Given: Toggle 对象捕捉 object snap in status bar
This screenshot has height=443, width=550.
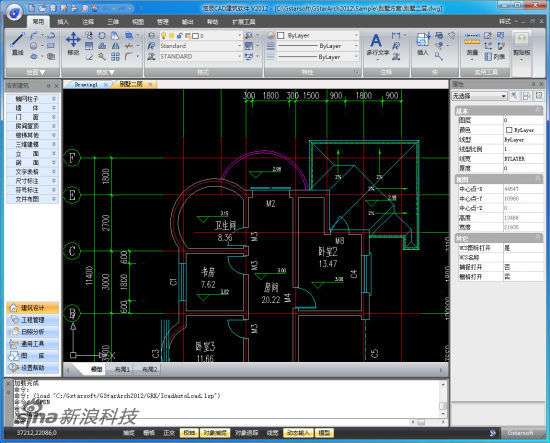Looking at the screenshot, I should point(215,433).
